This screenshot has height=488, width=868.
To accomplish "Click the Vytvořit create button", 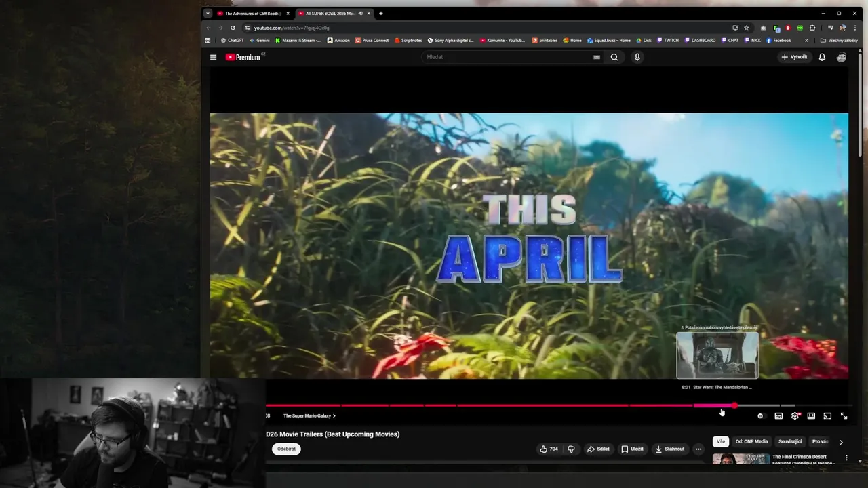I will [x=795, y=57].
